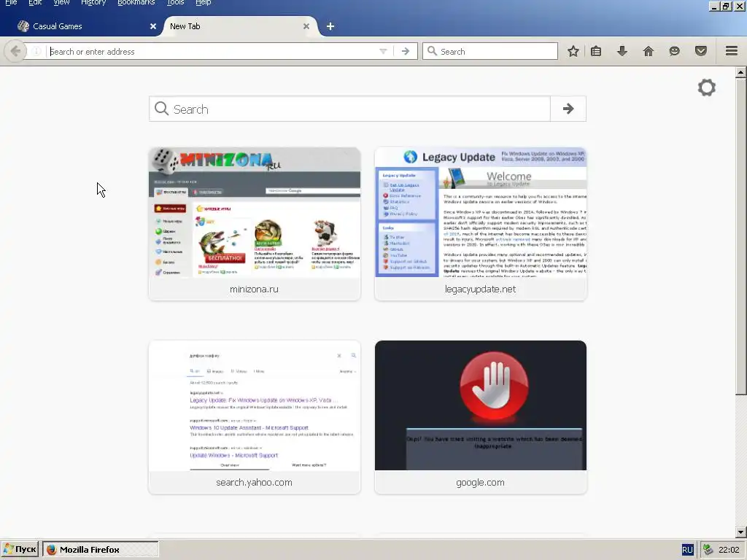
Task: Show bookmarks list icon
Action: tap(596, 51)
